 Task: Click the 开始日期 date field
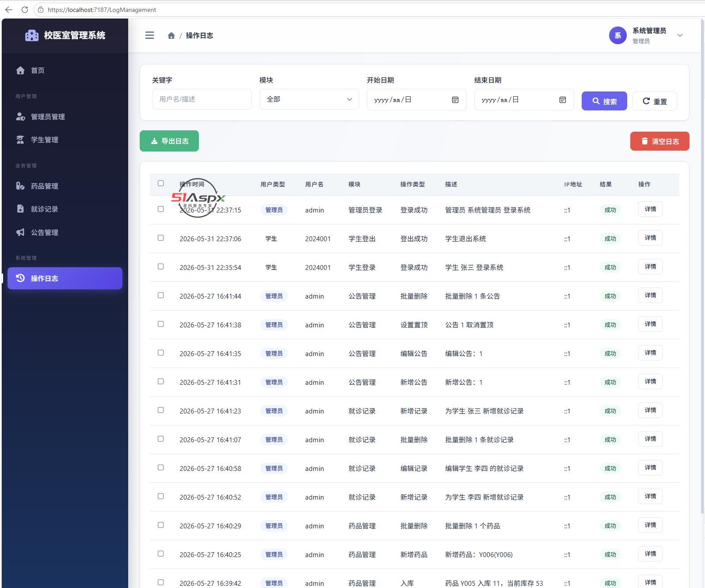tap(416, 99)
